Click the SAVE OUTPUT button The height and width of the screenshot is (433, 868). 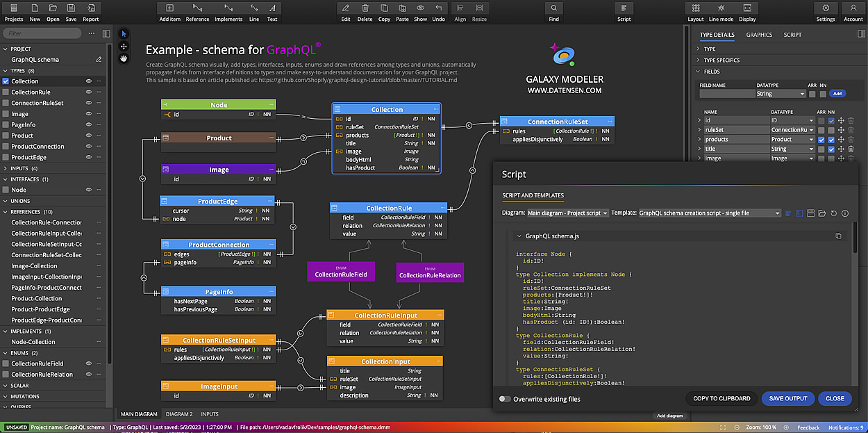[x=787, y=398]
